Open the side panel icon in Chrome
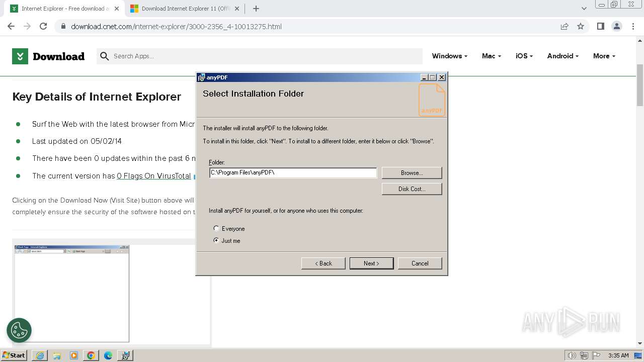644x362 pixels. [x=600, y=26]
